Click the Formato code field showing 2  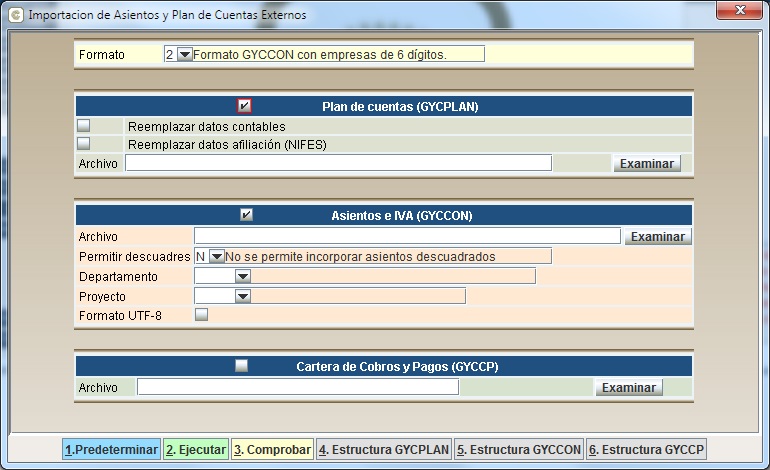(170, 55)
